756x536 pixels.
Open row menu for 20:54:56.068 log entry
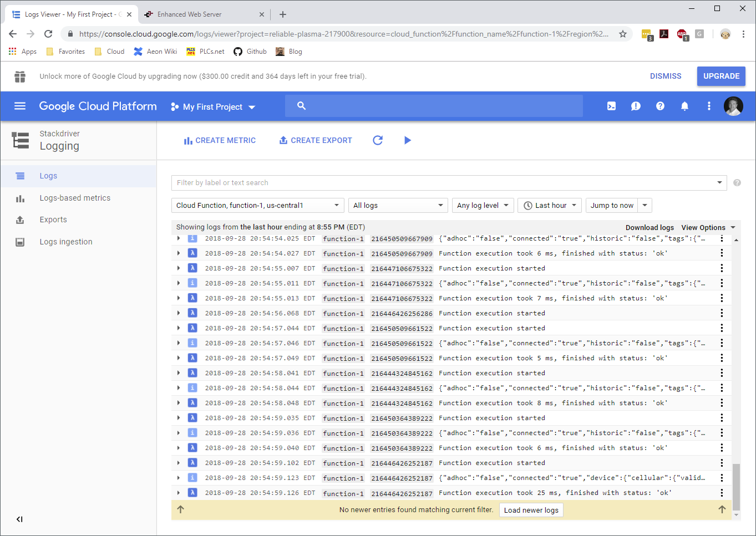click(x=722, y=313)
